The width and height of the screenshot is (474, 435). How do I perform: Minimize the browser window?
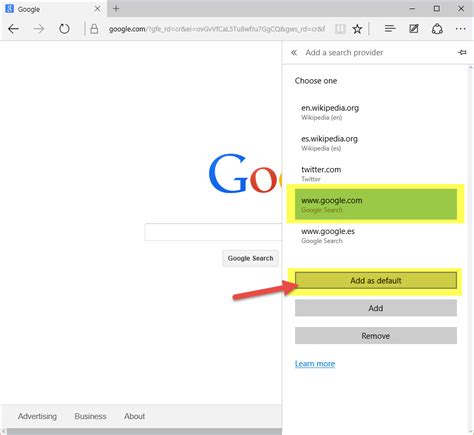tap(412, 9)
